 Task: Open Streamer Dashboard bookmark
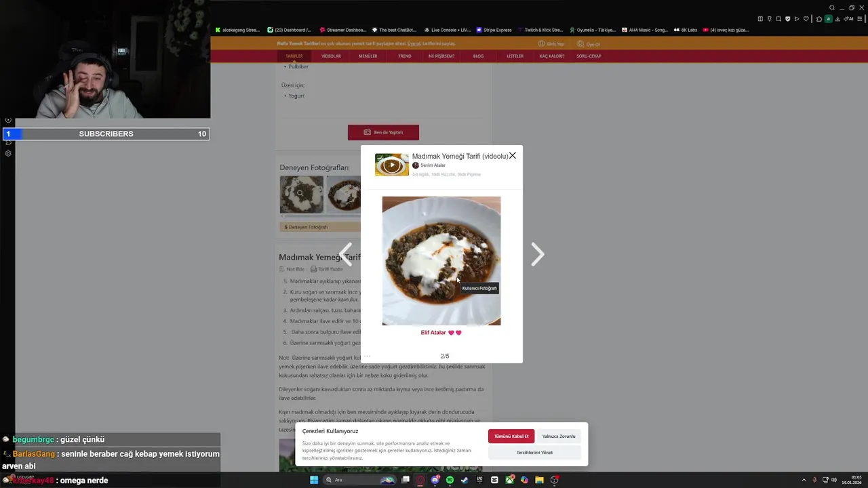342,30
